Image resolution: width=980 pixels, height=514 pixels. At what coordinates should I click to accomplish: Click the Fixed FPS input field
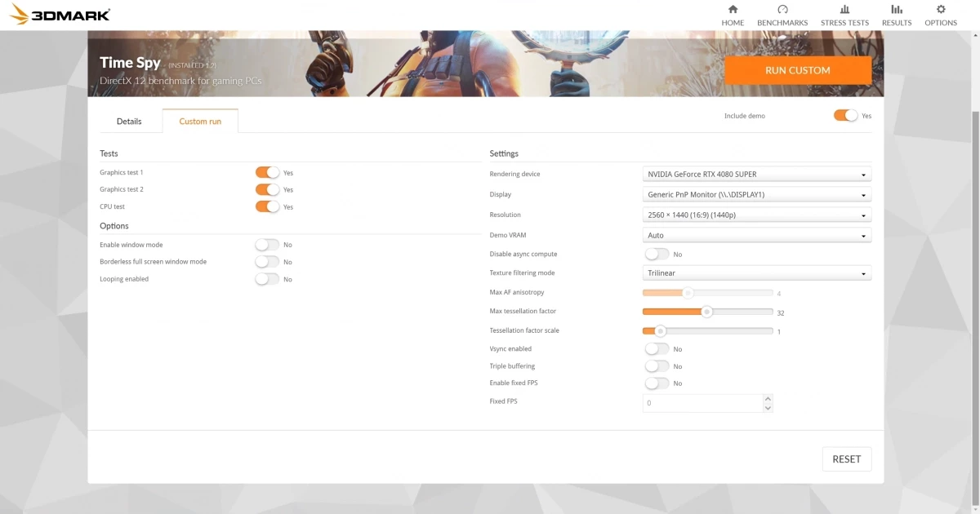click(x=702, y=403)
